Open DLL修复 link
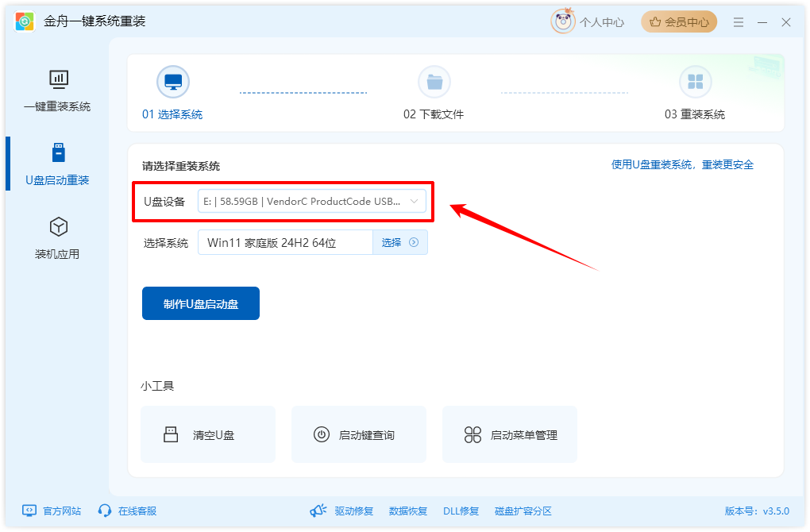Viewport: 810px width, 532px height. (x=461, y=511)
